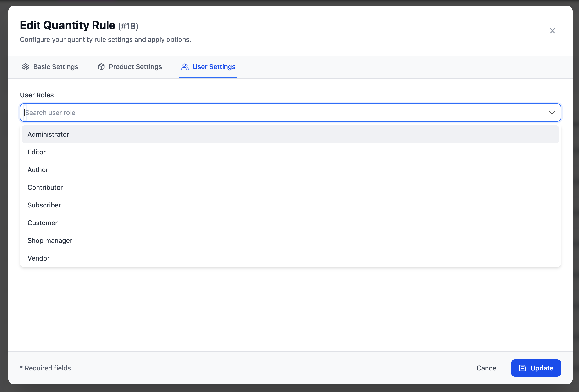This screenshot has width=579, height=392.
Task: Click the gear icon beside Basic Settings
Action: pyautogui.click(x=26, y=67)
